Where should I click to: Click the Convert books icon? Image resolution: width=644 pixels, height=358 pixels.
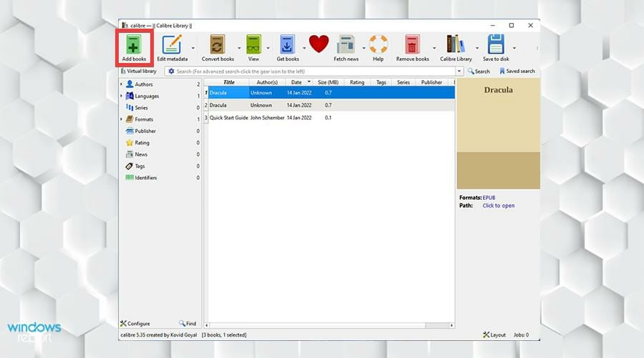(218, 45)
